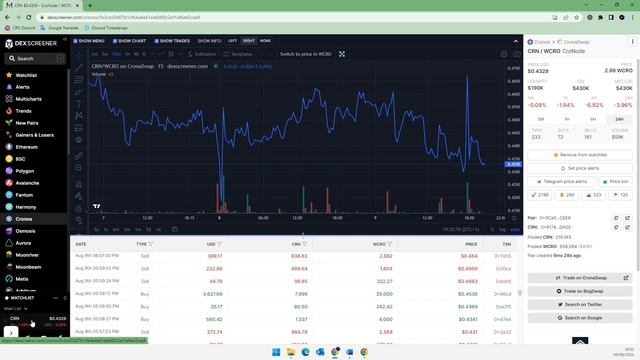This screenshot has width=640, height=360.
Task: Choose the 15m chart timeframe
Action: (x=116, y=54)
